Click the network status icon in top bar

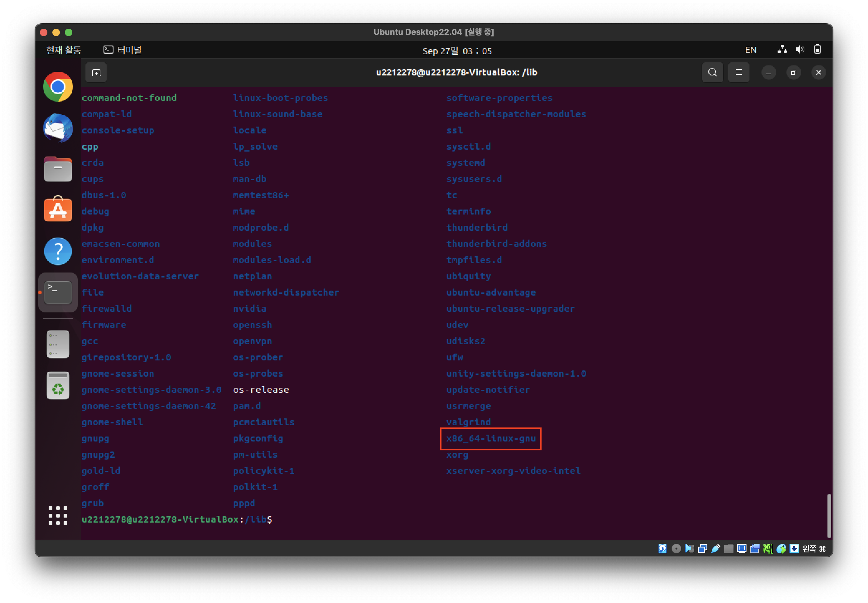[782, 50]
